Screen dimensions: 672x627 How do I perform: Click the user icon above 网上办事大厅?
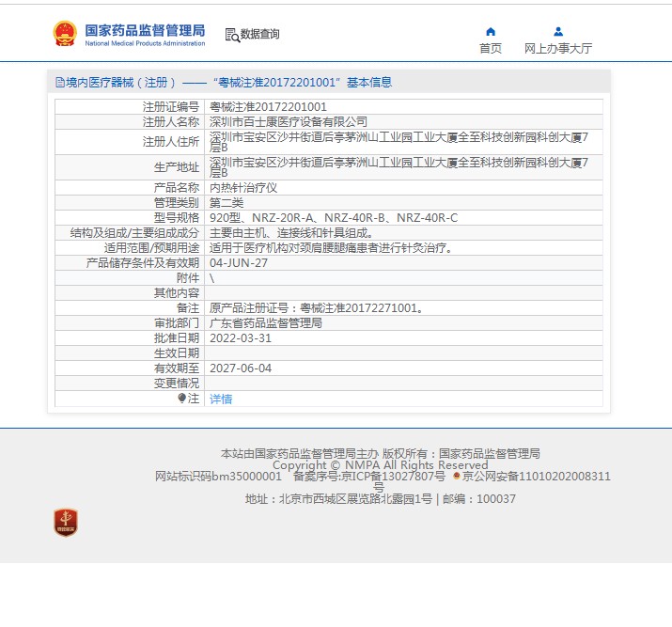pos(558,31)
